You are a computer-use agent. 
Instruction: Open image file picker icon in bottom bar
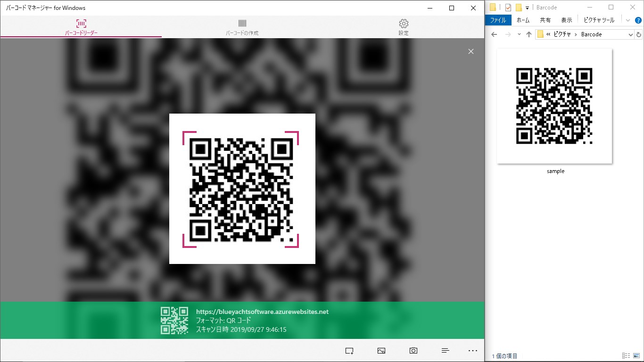(381, 351)
